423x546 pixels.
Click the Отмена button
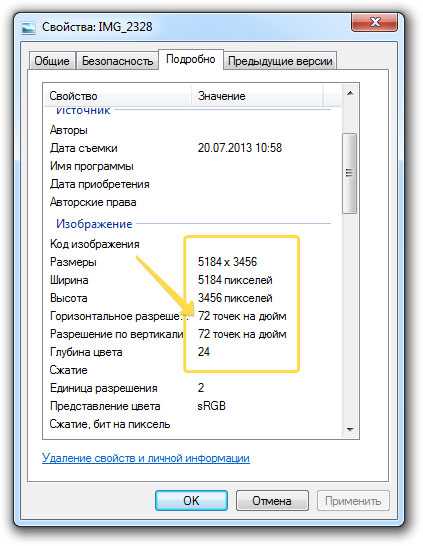tap(272, 500)
